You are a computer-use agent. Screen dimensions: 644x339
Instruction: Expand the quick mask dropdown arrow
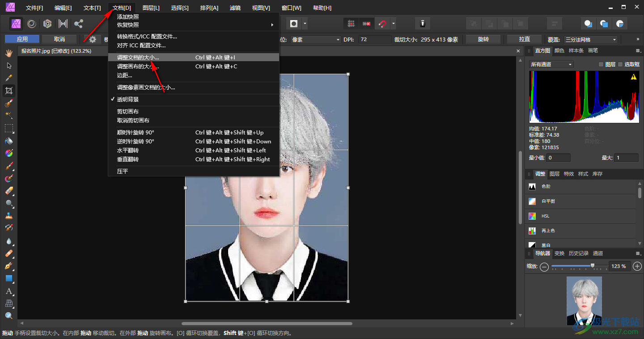click(305, 24)
